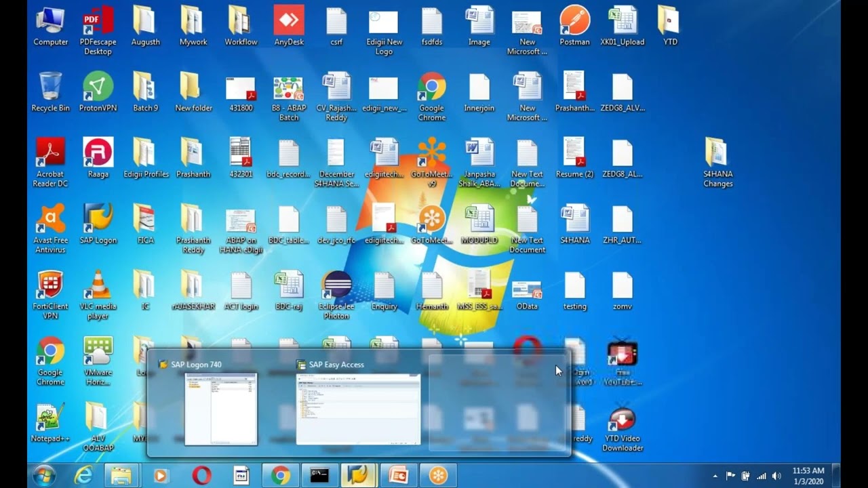Select the VMware Horizon shortcut
The height and width of the screenshot is (488, 868).
point(98,363)
